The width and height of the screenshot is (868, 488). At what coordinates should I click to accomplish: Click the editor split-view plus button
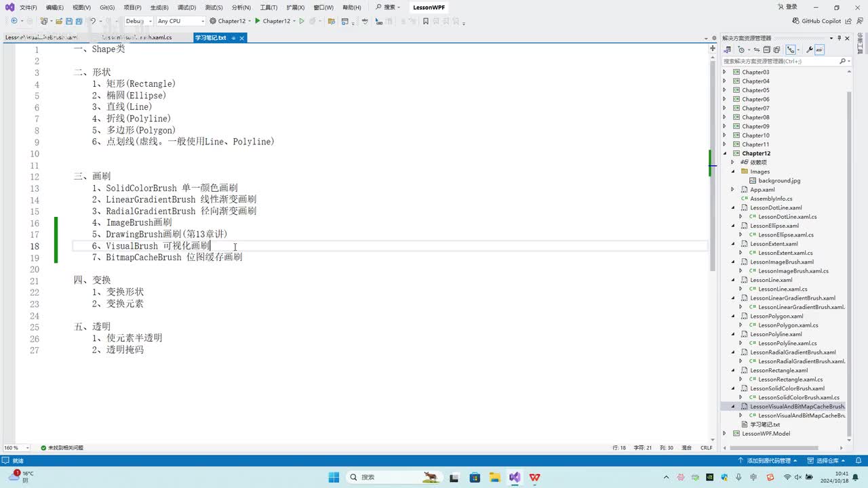[713, 49]
